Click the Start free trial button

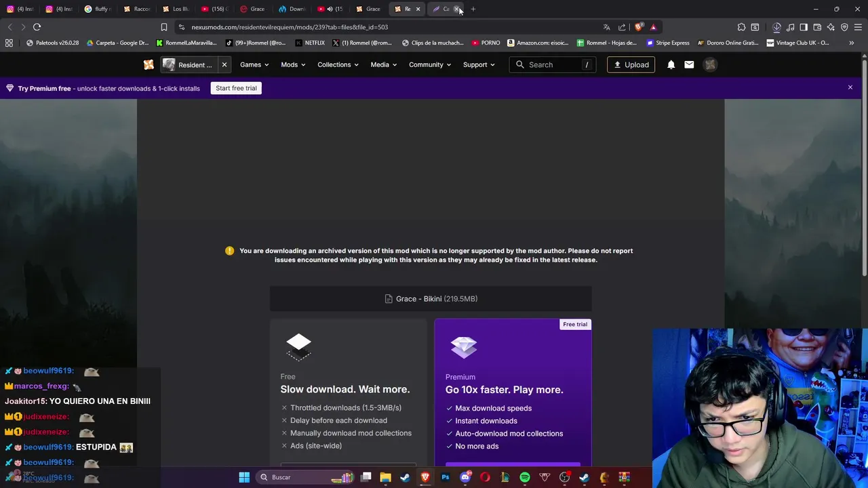[236, 88]
